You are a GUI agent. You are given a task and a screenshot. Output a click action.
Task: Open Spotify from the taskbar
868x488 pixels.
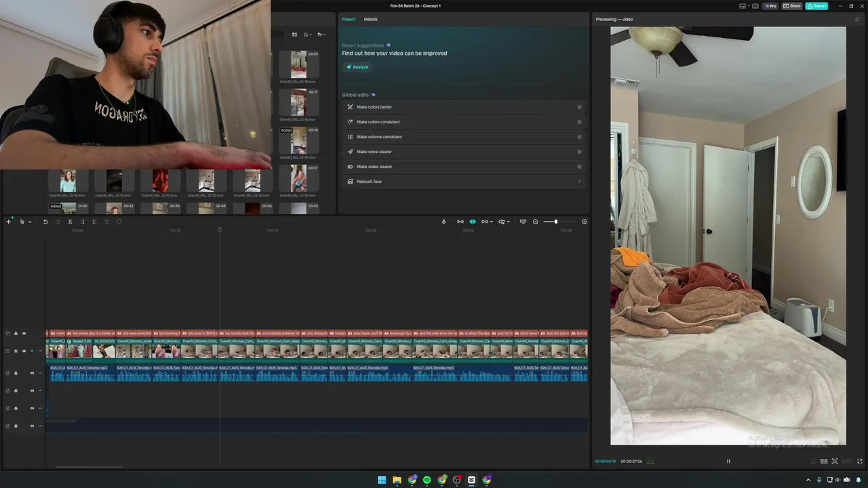427,480
